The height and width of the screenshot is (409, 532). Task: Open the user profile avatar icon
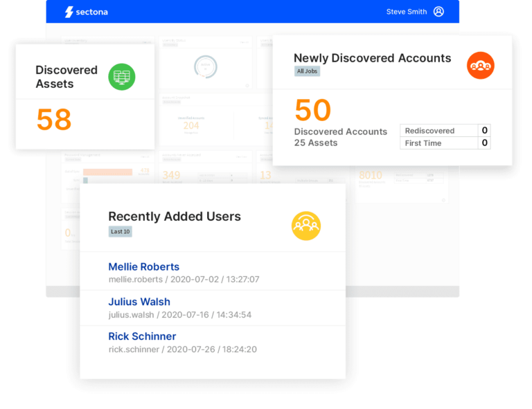[438, 12]
